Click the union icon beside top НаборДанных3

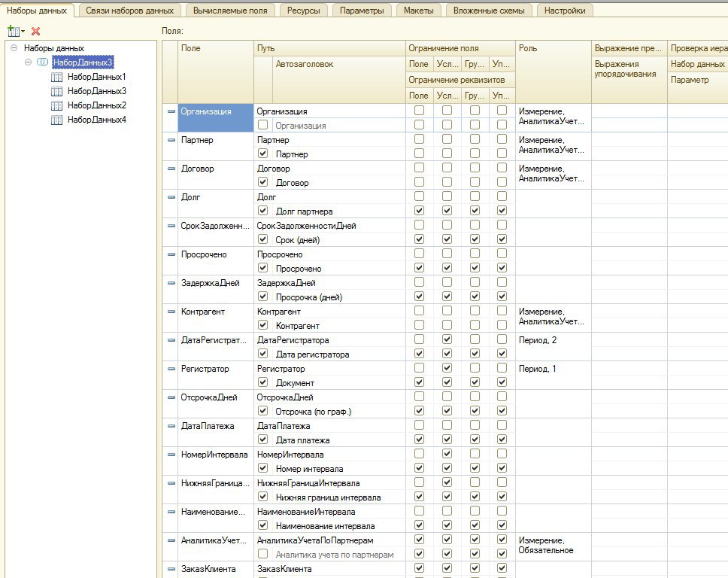tap(42, 62)
